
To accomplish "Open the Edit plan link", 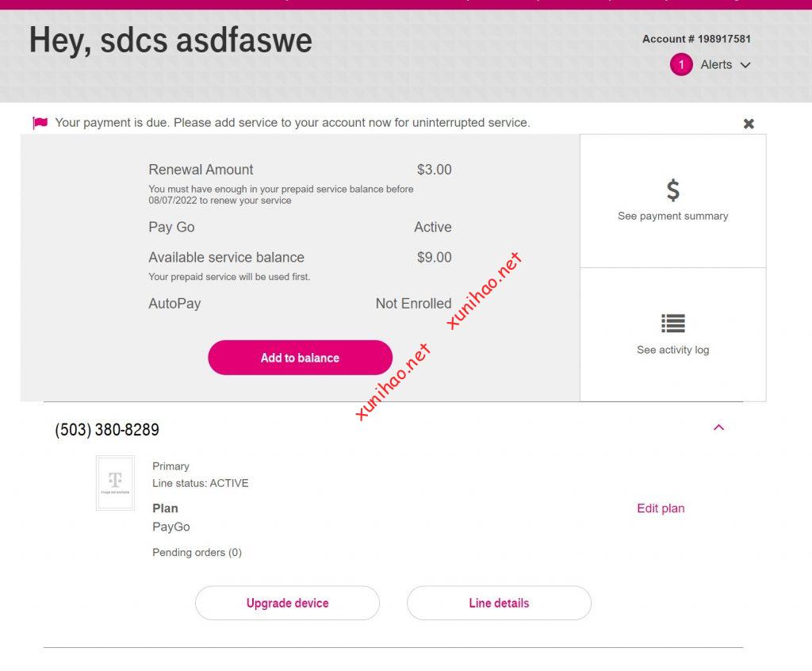I will tap(661, 508).
